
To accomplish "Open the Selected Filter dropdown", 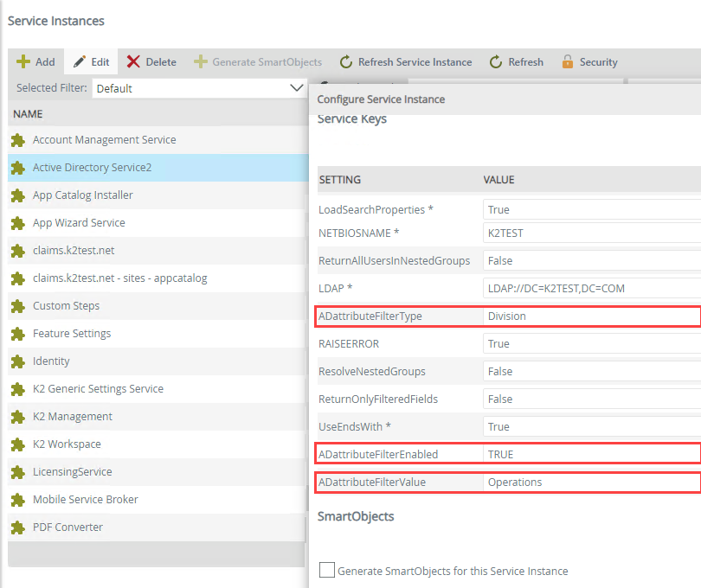I will point(198,88).
